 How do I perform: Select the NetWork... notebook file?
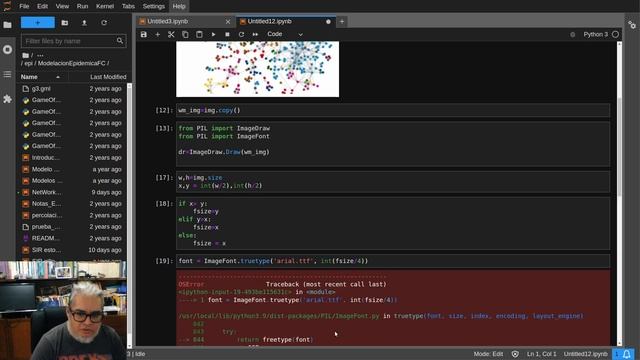(x=72, y=192)
